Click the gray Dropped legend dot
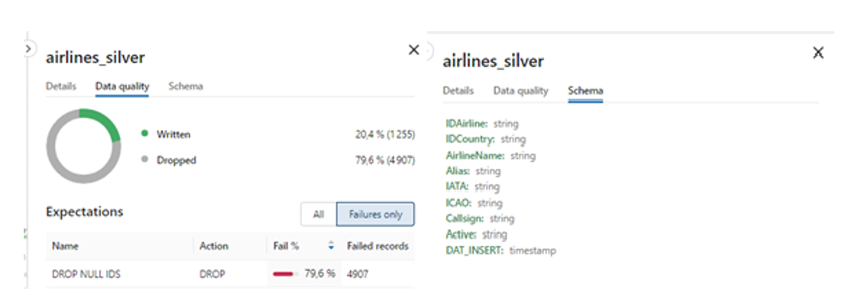The height and width of the screenshot is (304, 868). pyautogui.click(x=145, y=160)
